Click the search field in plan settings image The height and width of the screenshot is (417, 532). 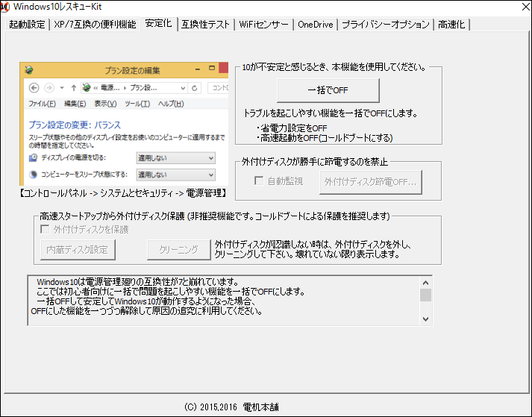click(x=218, y=88)
